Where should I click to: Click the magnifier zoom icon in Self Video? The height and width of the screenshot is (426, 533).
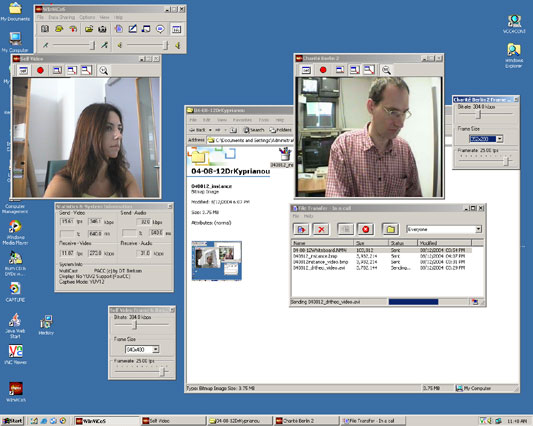point(103,70)
